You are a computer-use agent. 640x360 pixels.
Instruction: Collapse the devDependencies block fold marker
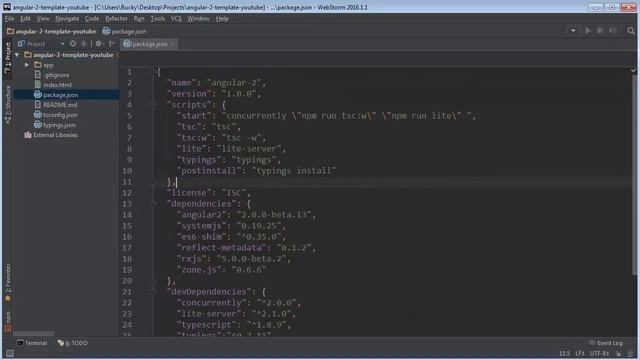[x=154, y=292]
